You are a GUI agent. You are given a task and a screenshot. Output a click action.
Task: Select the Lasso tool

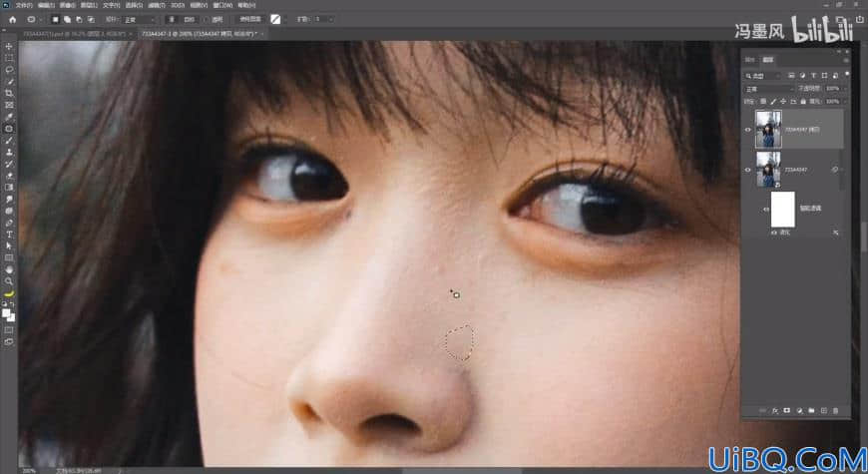click(9, 70)
